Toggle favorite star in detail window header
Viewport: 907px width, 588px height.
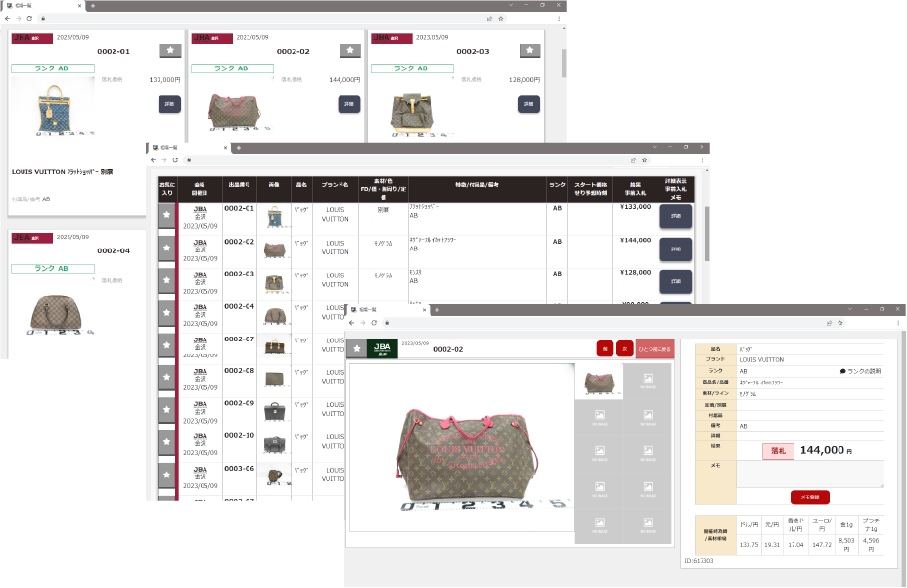click(x=357, y=348)
